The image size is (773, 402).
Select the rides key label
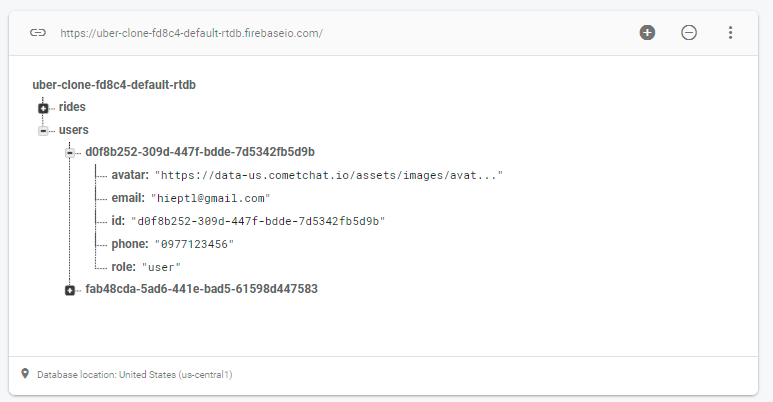(x=72, y=107)
